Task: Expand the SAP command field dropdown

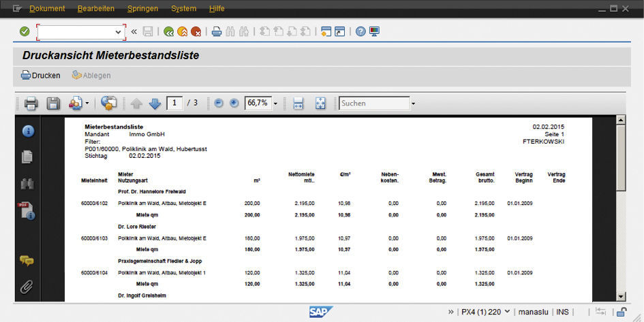Action: pyautogui.click(x=119, y=32)
